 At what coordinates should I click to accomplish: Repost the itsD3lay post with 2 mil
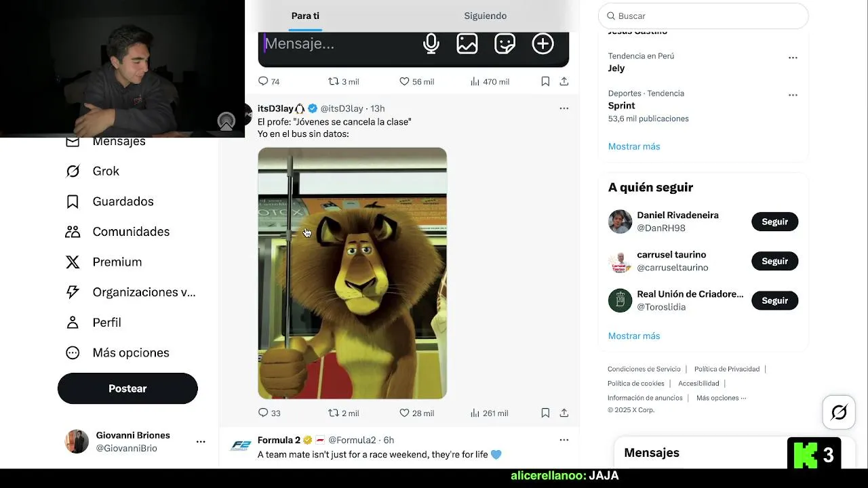coord(344,413)
